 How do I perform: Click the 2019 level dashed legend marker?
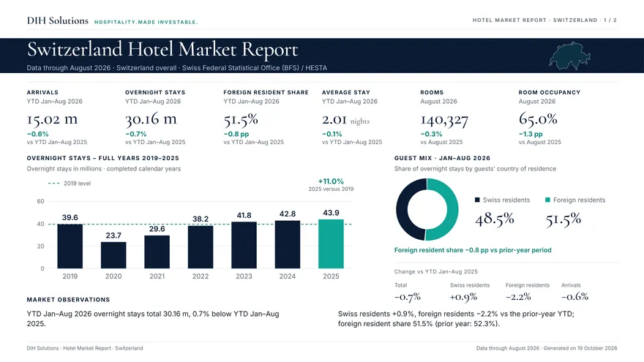[x=54, y=184]
